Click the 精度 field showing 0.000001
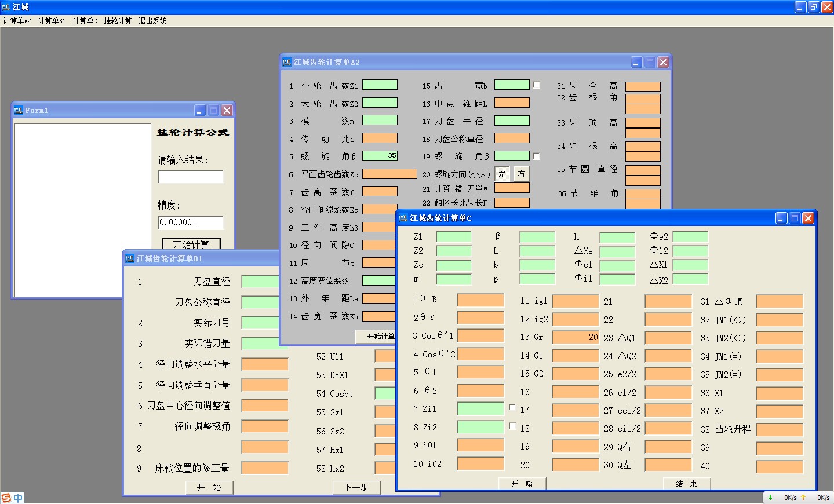Viewport: 834px width, 504px height. point(191,222)
